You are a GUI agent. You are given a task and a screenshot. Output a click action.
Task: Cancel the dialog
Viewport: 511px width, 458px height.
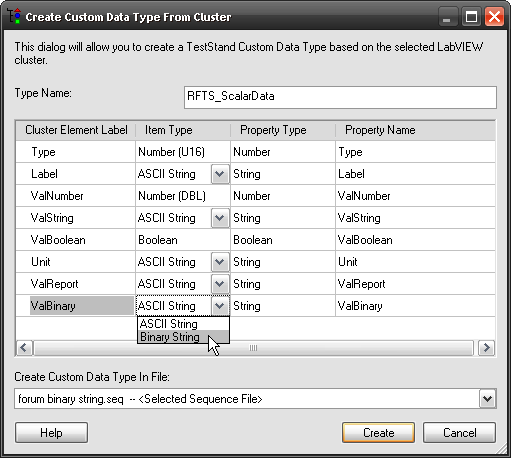point(459,433)
